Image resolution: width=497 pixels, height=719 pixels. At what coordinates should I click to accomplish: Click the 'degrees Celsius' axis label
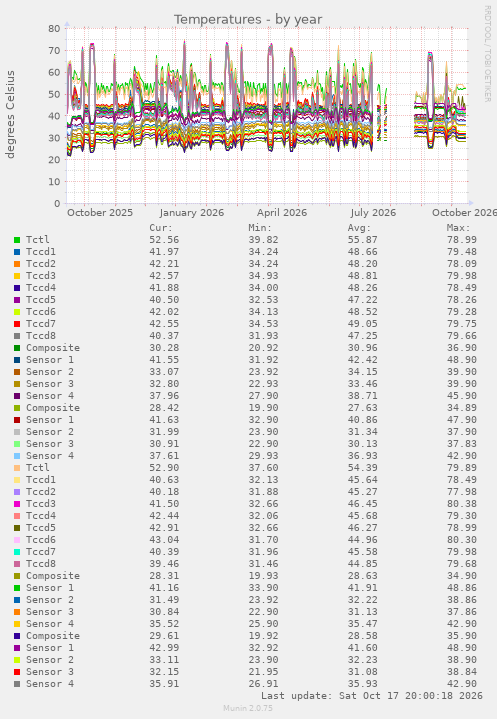tap(10, 115)
